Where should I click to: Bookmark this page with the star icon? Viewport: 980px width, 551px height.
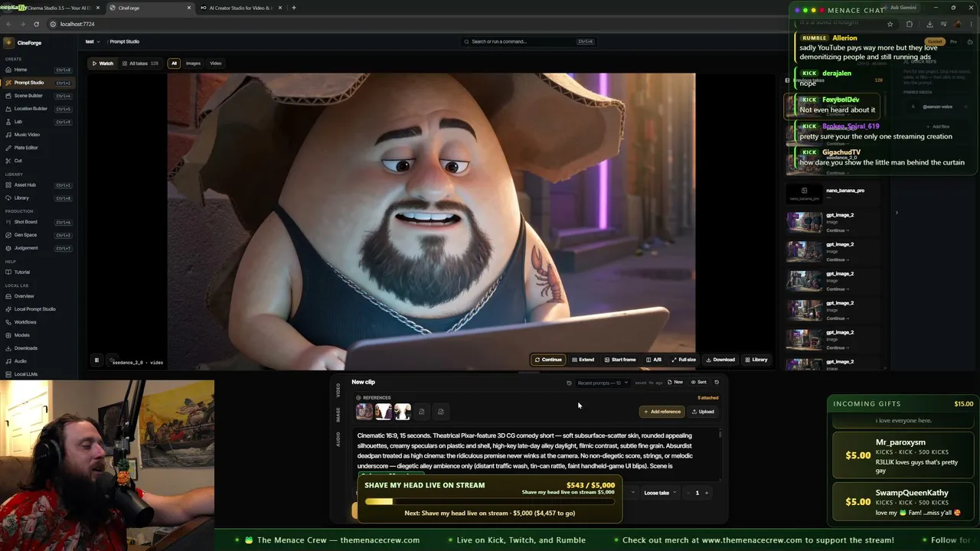point(890,24)
